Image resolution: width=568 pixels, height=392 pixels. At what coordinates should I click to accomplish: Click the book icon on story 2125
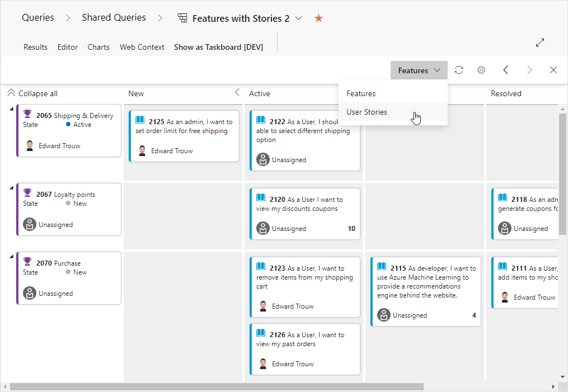click(x=140, y=120)
